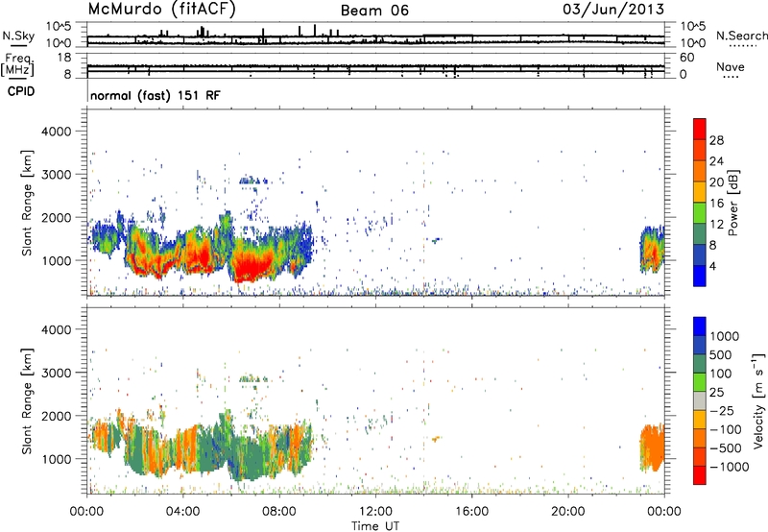The image size is (768, 532).
Task: Click the orange velocity patch near 23:30 UT
Action: [653, 448]
